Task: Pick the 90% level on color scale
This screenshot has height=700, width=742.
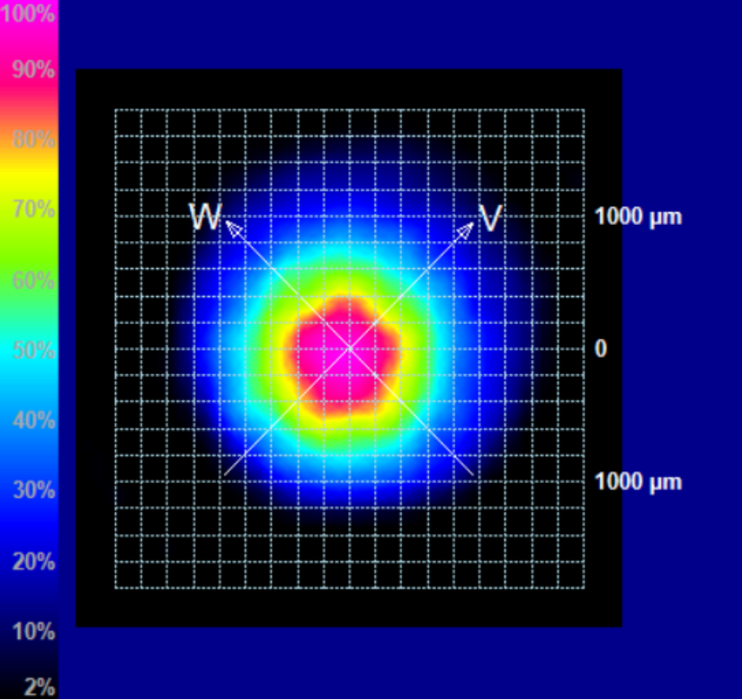Action: [33, 70]
